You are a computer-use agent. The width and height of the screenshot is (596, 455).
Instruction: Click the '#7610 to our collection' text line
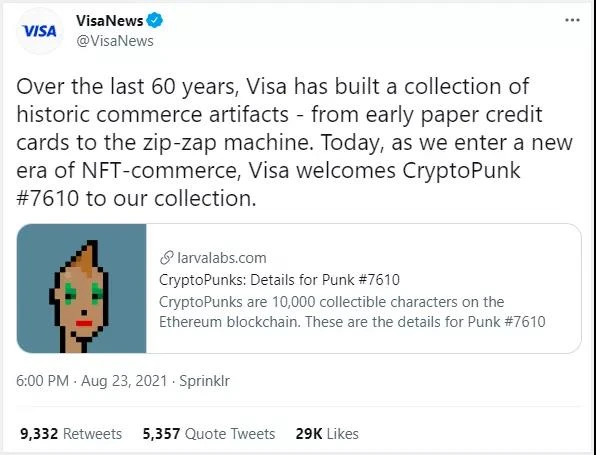[x=136, y=198]
